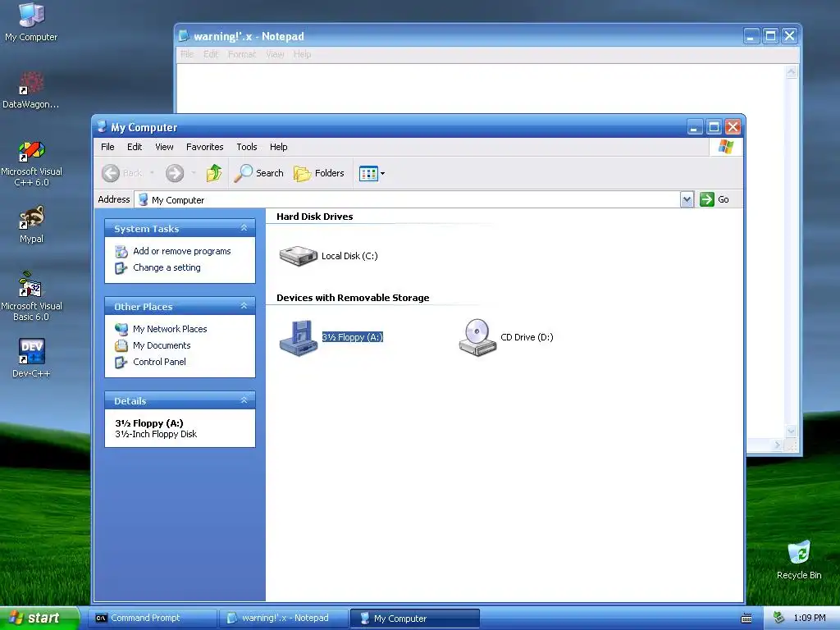The image size is (840, 630).
Task: Select Microsoft Visual C++ 6.0 desktop icon
Action: (32, 163)
